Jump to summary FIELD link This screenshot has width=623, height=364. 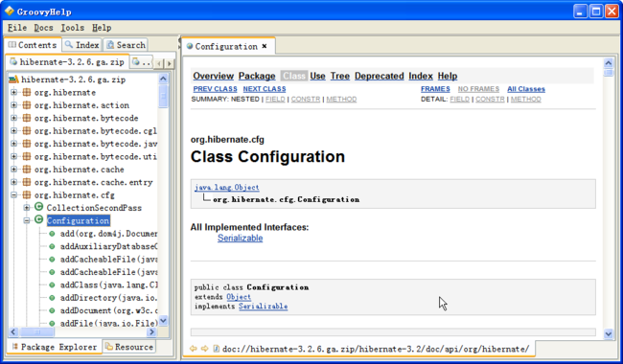(275, 100)
